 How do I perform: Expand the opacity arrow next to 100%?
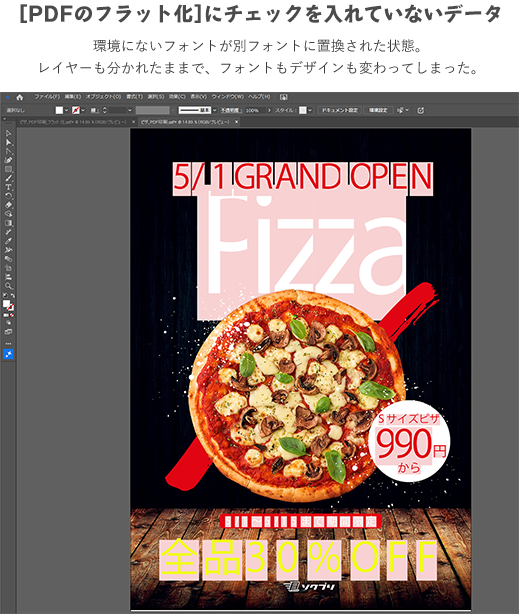[x=269, y=110]
